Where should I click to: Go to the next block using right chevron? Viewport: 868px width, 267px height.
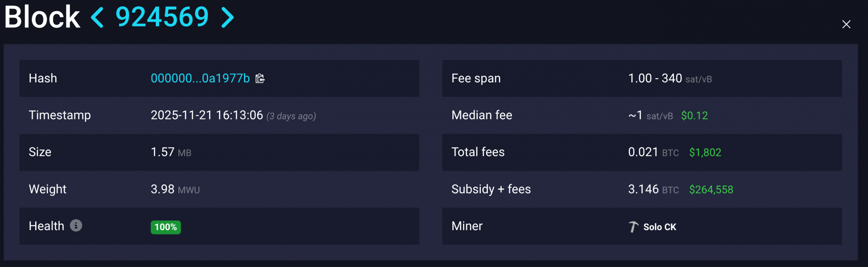coord(227,18)
